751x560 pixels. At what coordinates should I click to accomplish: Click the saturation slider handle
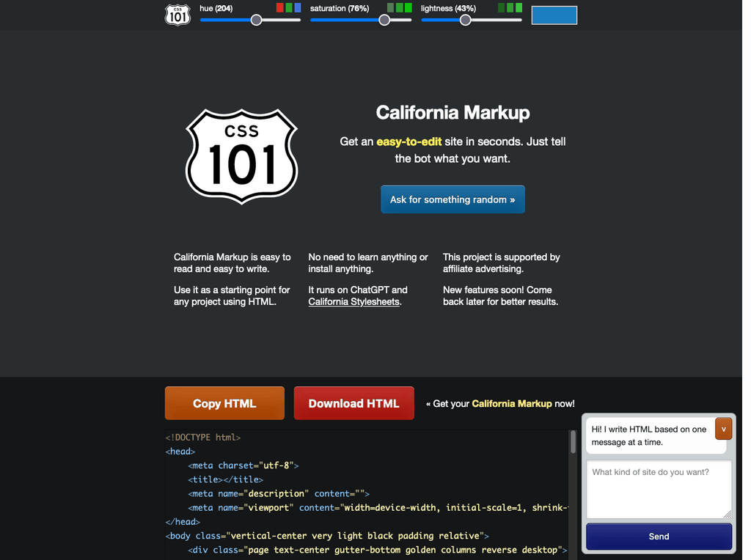(x=384, y=20)
